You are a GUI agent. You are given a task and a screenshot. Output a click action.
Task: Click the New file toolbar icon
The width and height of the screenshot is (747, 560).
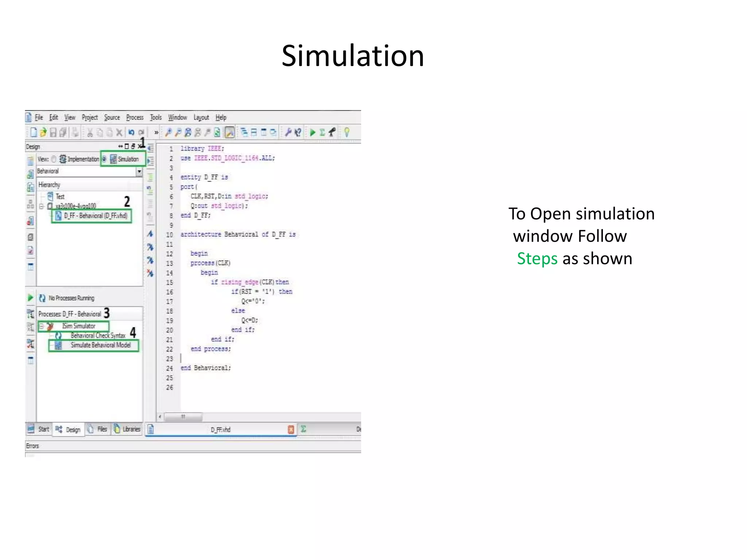[34, 132]
